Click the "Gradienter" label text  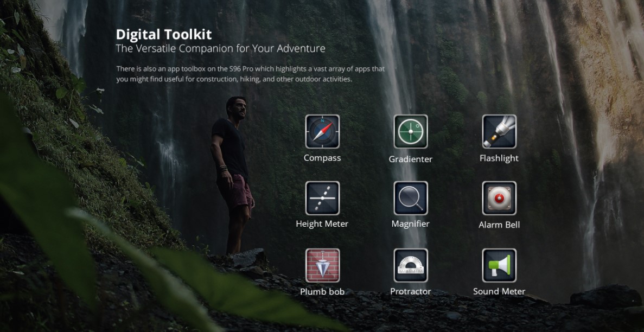point(411,159)
